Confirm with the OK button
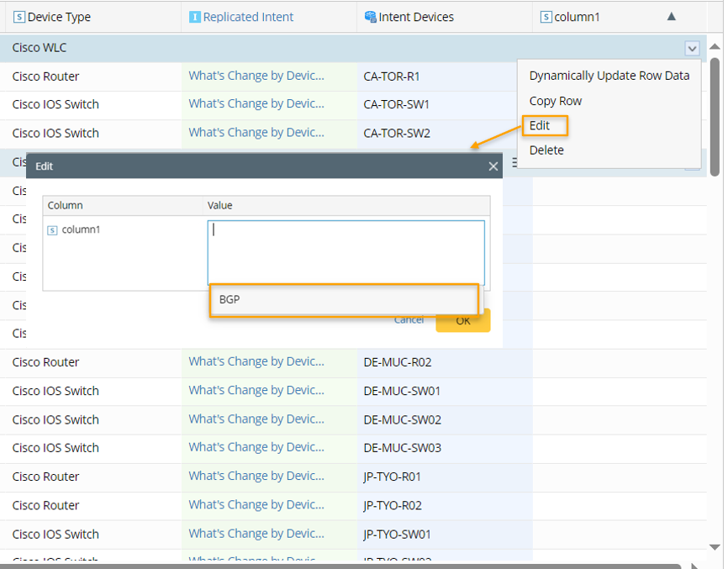 point(463,321)
